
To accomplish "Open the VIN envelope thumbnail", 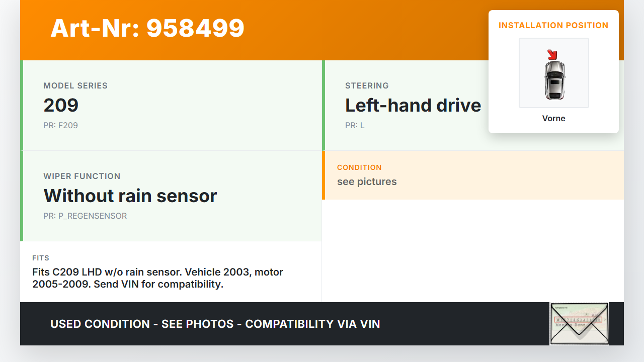I will point(579,324).
